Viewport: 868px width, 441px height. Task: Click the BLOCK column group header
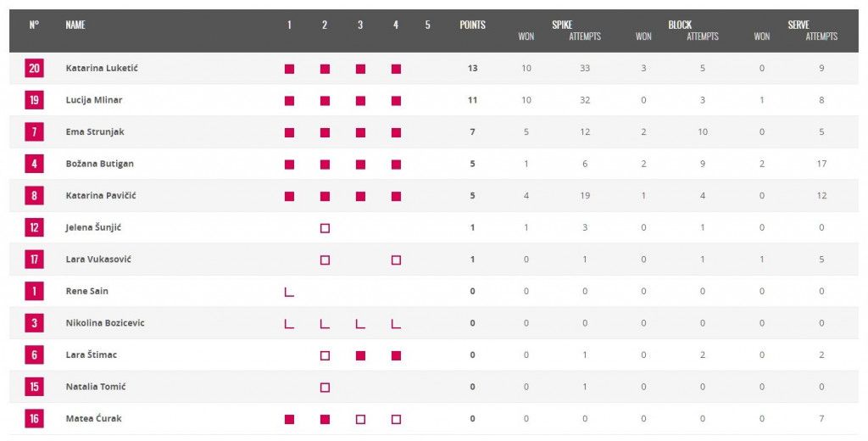click(680, 25)
